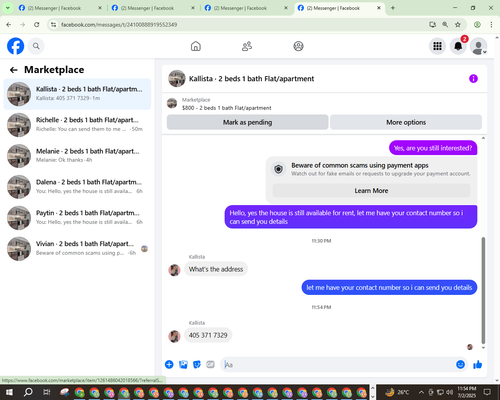Click the More options button
This screenshot has height=400, width=500.
(406, 122)
